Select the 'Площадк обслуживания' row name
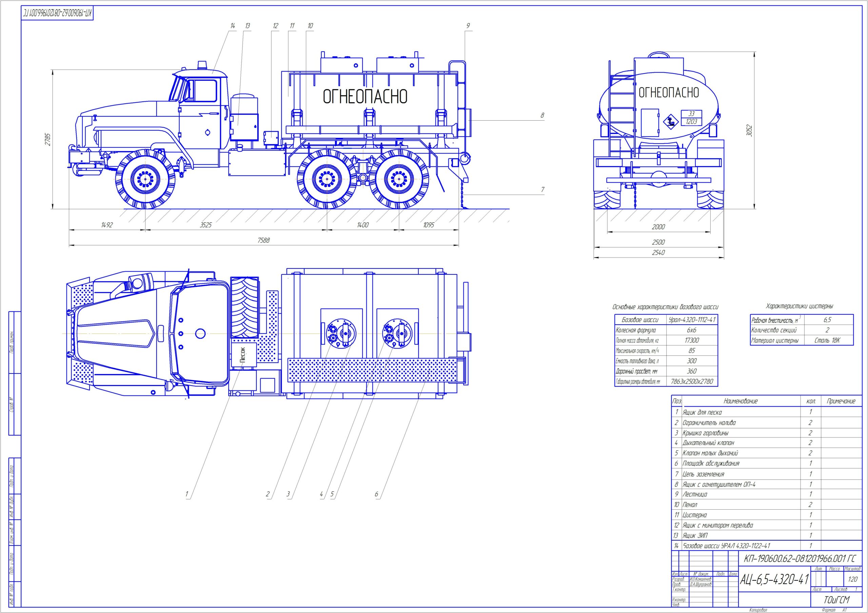Viewport: 868px width, 613px height. (x=711, y=464)
